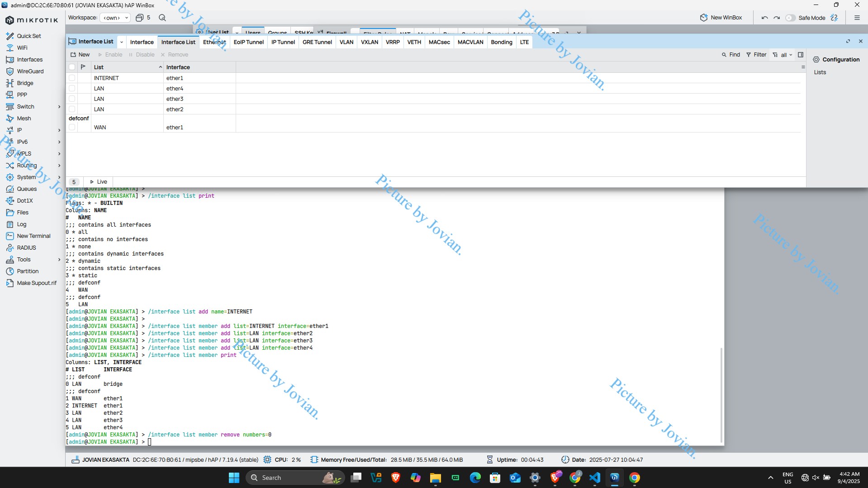This screenshot has height=488, width=868.
Task: Open WiFi menu in sidebar
Action: [x=22, y=48]
